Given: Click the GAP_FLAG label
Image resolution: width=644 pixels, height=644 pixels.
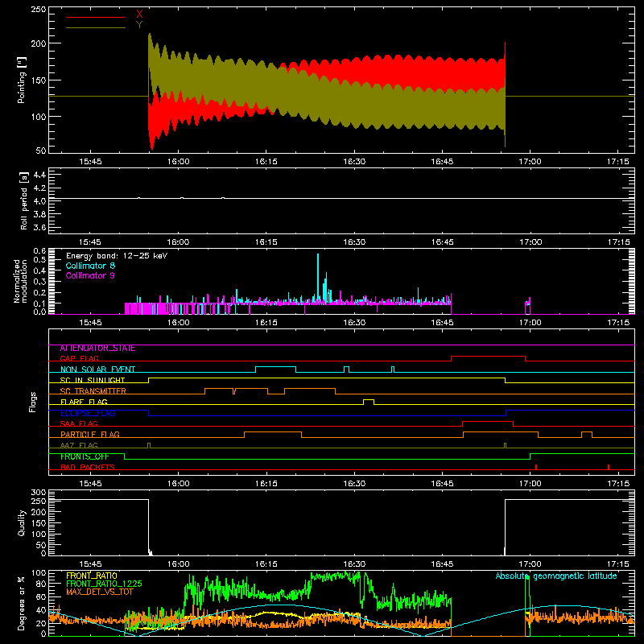Looking at the screenshot, I should tap(79, 358).
